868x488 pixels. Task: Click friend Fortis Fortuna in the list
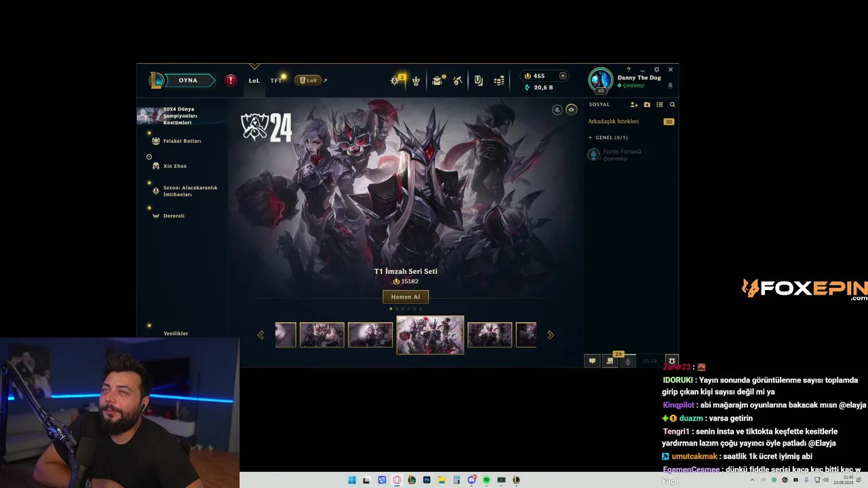631,155
